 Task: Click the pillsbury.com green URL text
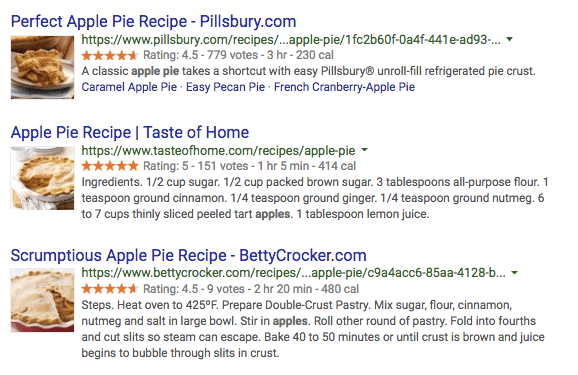(x=291, y=39)
